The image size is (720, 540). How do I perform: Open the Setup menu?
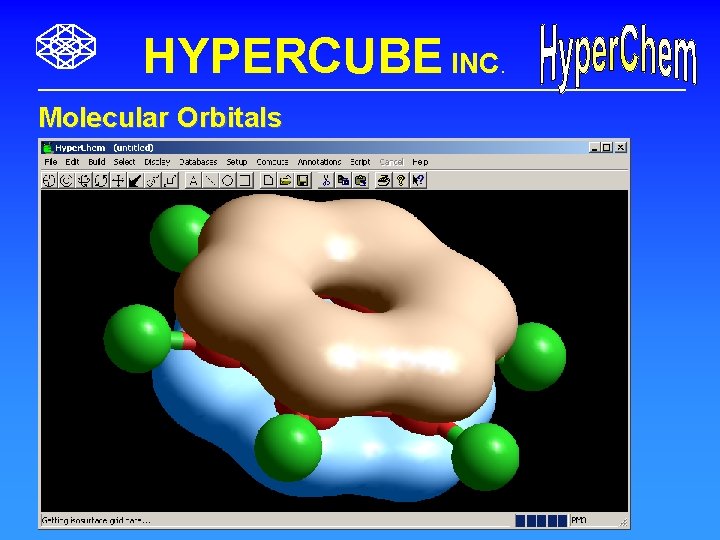(236, 162)
